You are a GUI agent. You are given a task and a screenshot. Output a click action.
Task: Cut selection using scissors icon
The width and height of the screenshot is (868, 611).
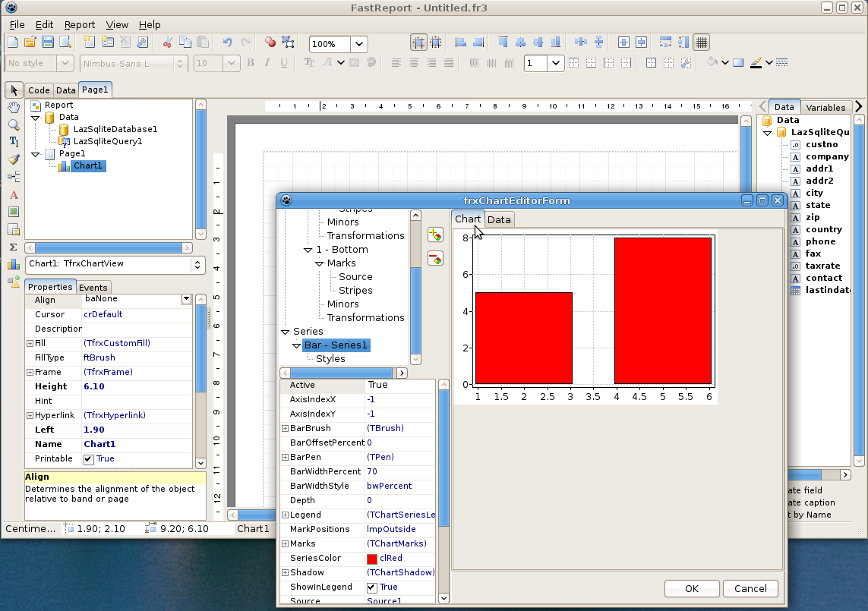click(x=167, y=43)
